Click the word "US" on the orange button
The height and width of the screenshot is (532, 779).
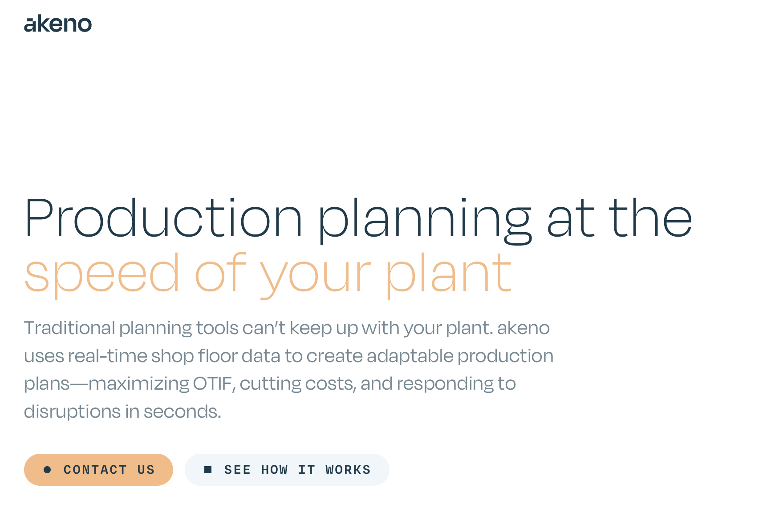click(146, 470)
